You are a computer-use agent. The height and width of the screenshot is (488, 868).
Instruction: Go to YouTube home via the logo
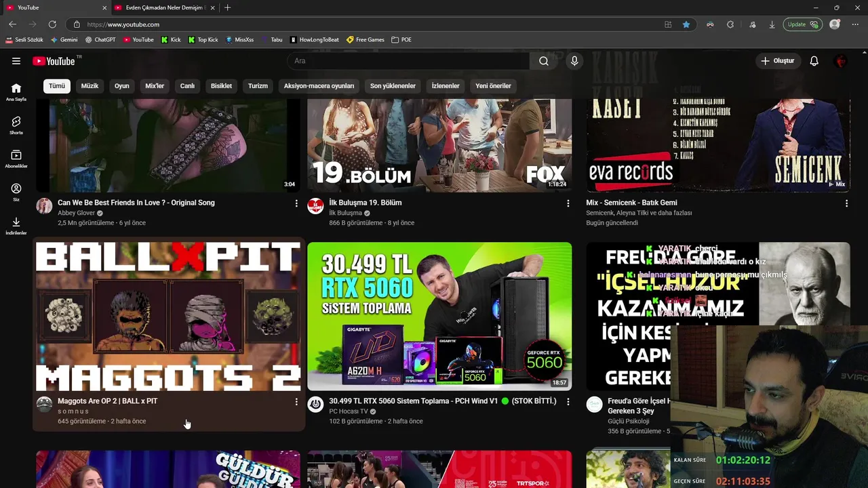click(x=54, y=61)
